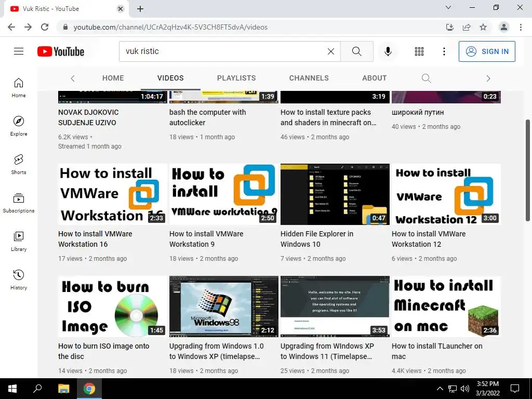This screenshot has height=399, width=532.
Task: Close the Vuk Ristic YouTube tab
Action: (x=121, y=9)
